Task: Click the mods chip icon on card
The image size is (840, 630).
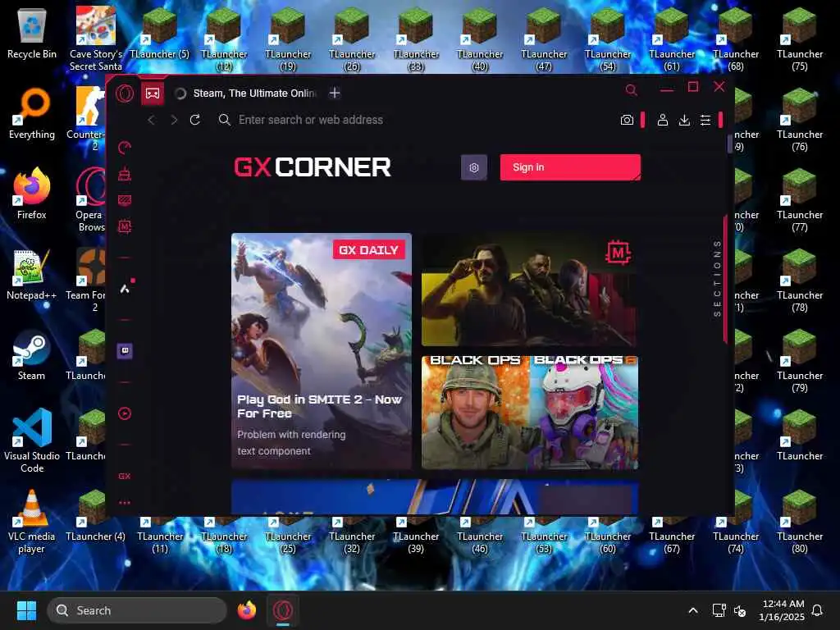Action: pyautogui.click(x=618, y=253)
